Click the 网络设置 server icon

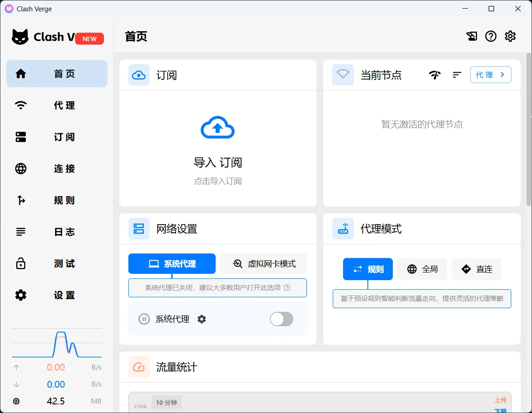point(139,229)
